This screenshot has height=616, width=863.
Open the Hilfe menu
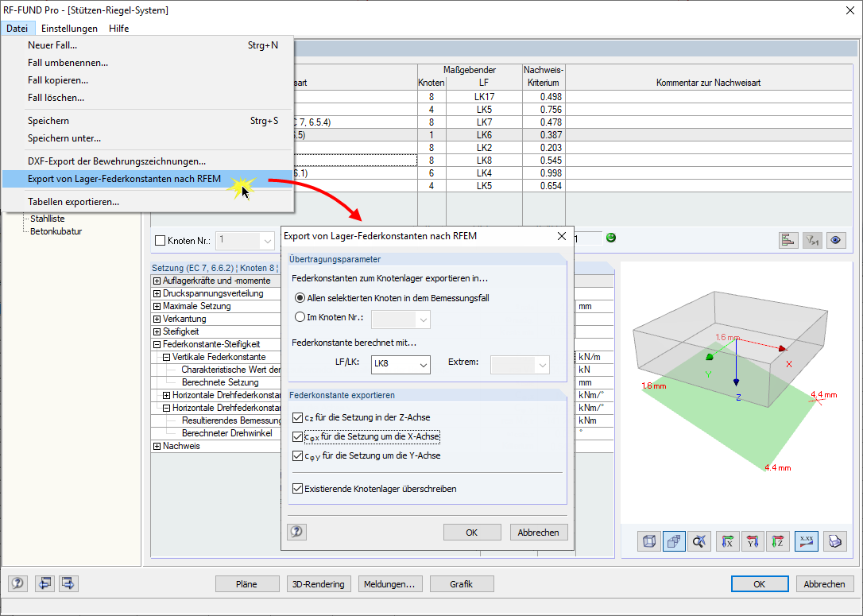point(119,28)
